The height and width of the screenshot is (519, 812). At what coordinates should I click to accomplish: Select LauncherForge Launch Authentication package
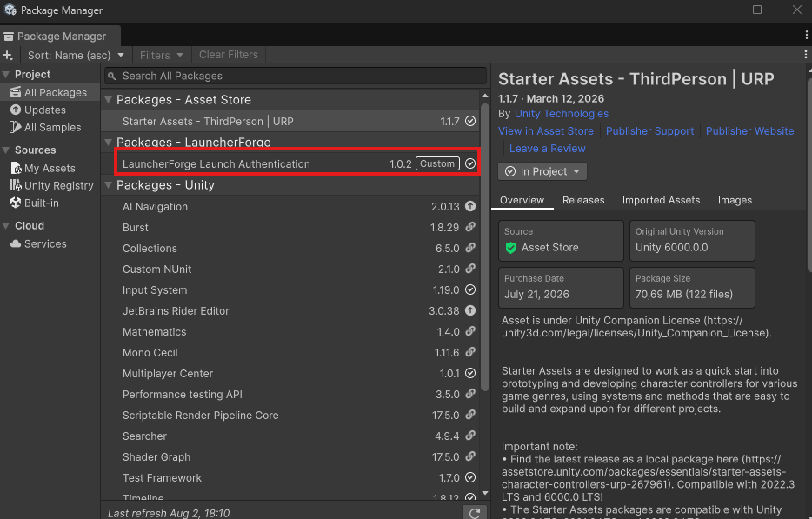coord(290,163)
